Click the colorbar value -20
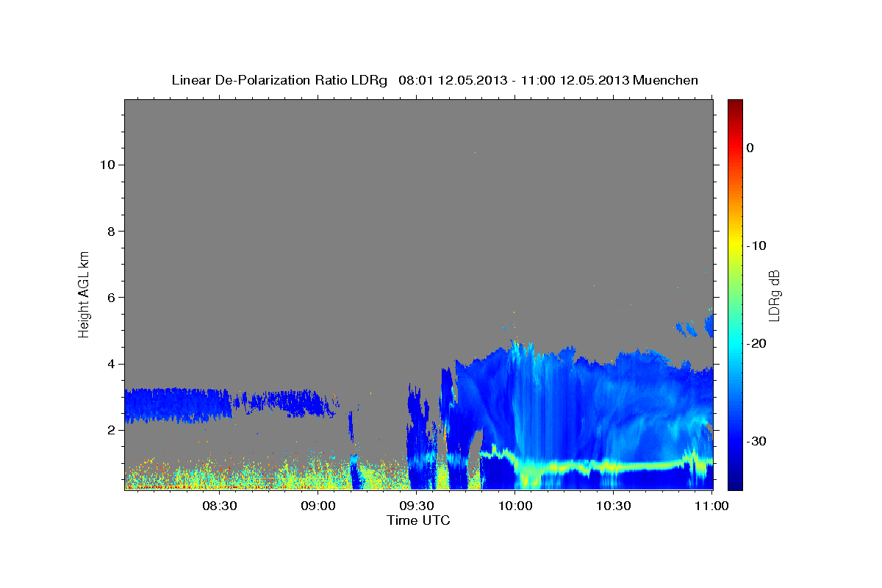Screen dimensions: 882x588 point(756,343)
